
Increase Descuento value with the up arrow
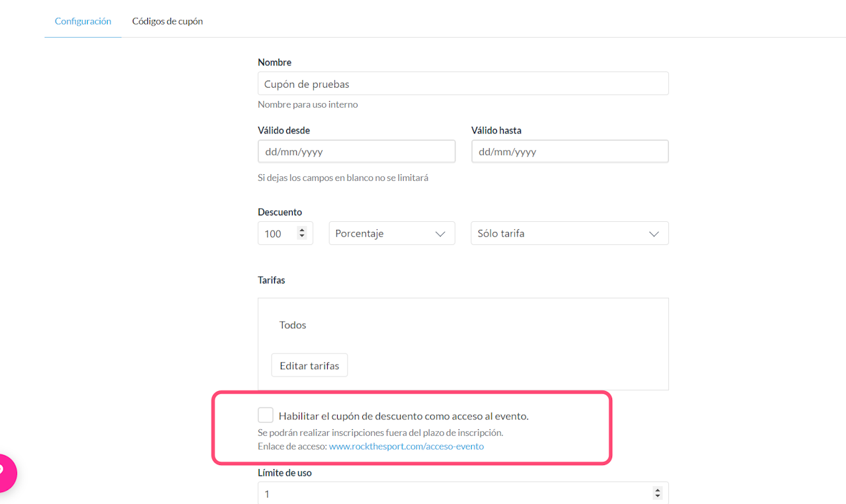pyautogui.click(x=302, y=231)
